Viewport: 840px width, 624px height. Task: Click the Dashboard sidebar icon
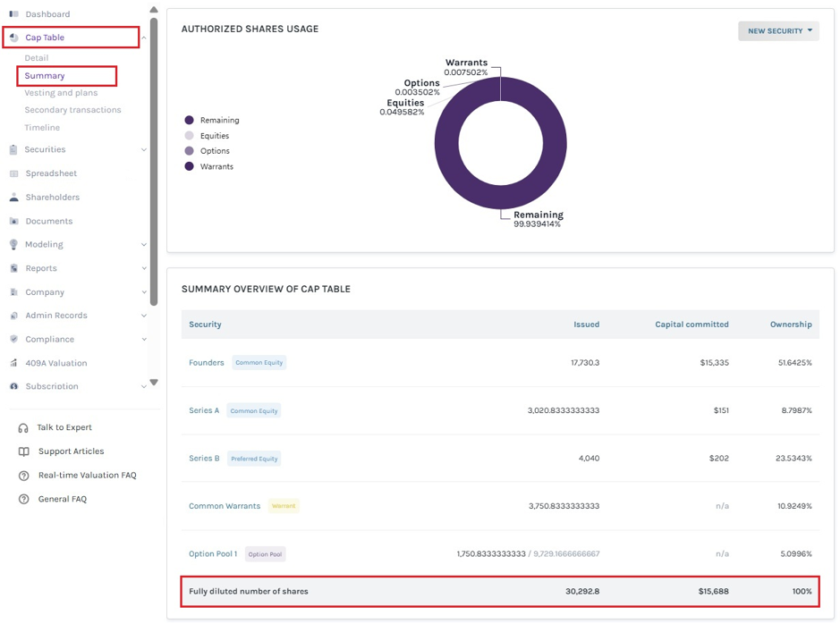coord(14,14)
